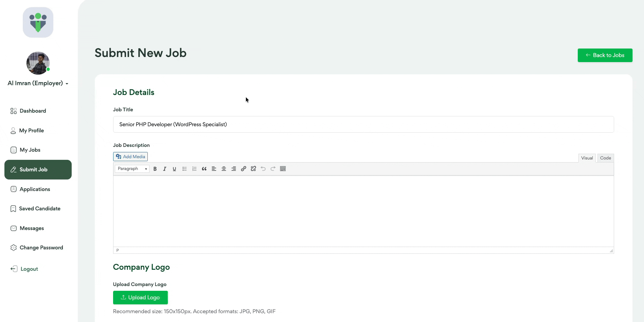Switch editor to Visual tab

pyautogui.click(x=587, y=158)
